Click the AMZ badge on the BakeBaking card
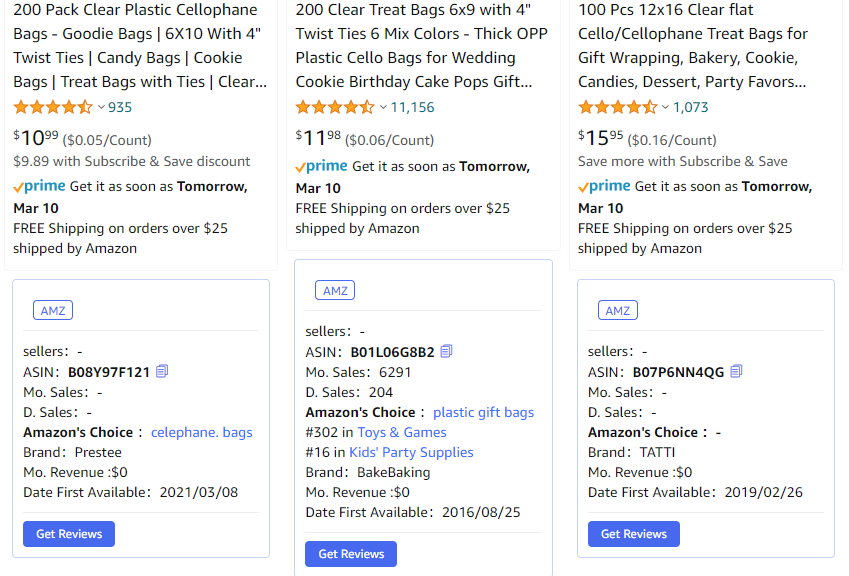The image size is (849, 576). [335, 290]
